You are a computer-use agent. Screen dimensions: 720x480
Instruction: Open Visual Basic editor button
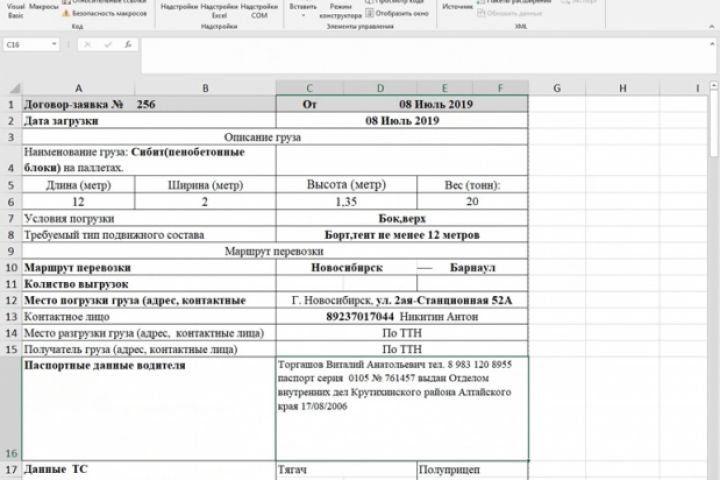pos(16,10)
